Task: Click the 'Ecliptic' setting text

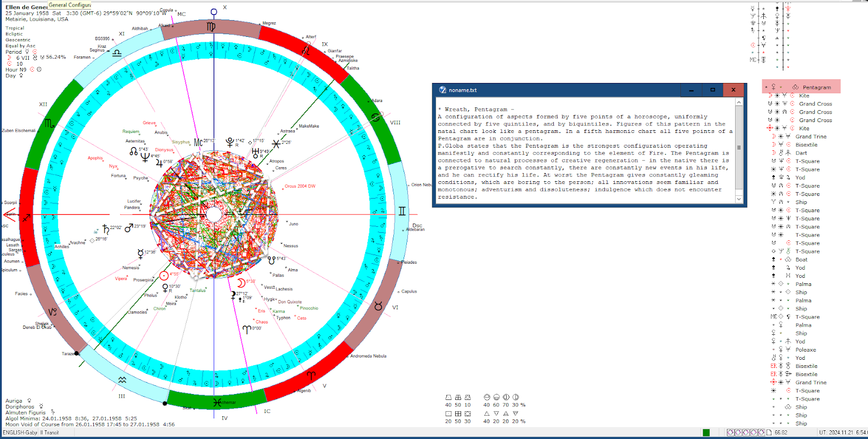Action: coord(14,34)
